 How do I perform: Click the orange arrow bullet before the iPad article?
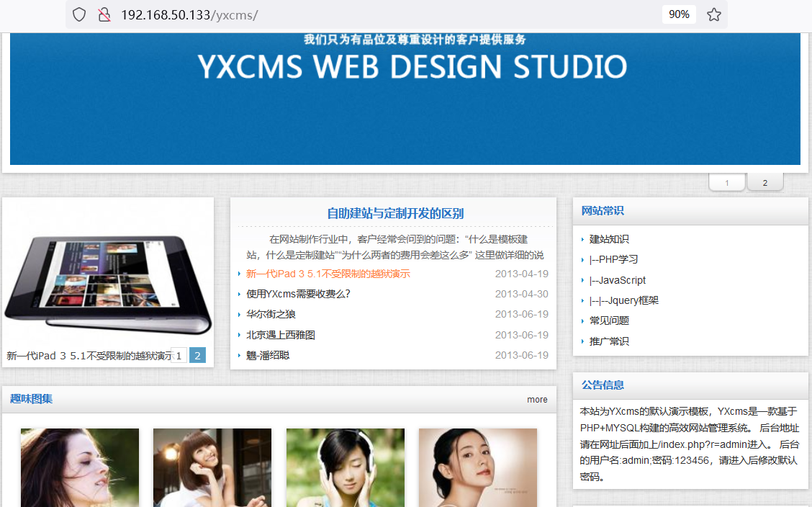pos(238,274)
